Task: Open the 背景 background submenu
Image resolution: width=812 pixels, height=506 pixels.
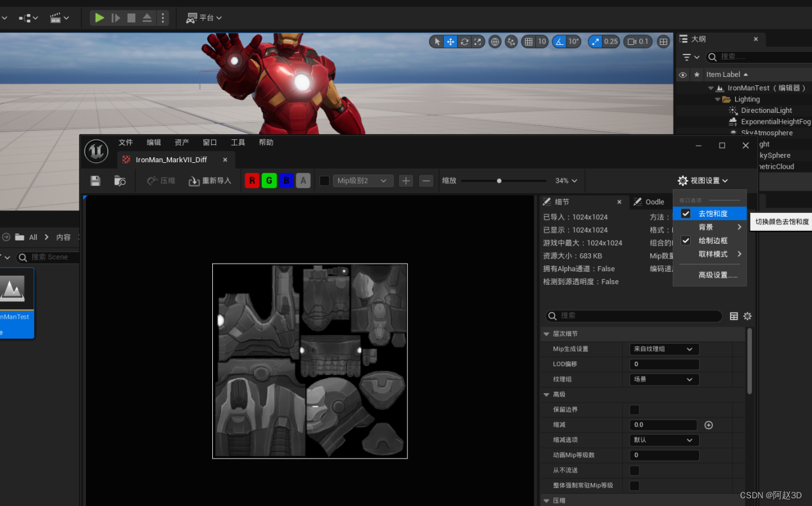Action: coord(710,227)
